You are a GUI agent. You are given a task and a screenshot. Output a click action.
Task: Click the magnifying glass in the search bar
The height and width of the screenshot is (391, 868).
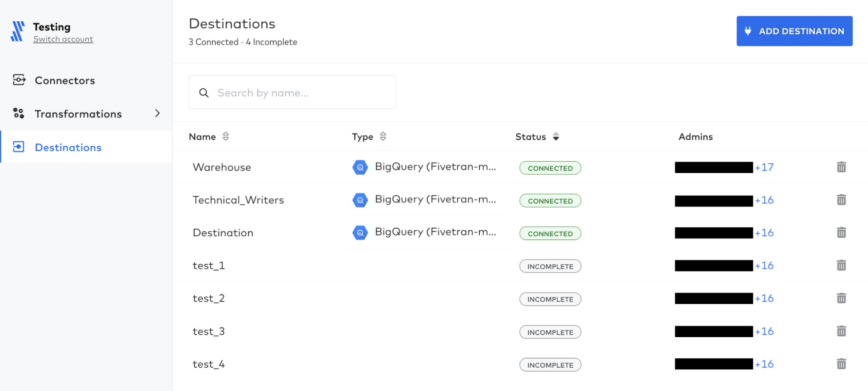pos(204,92)
